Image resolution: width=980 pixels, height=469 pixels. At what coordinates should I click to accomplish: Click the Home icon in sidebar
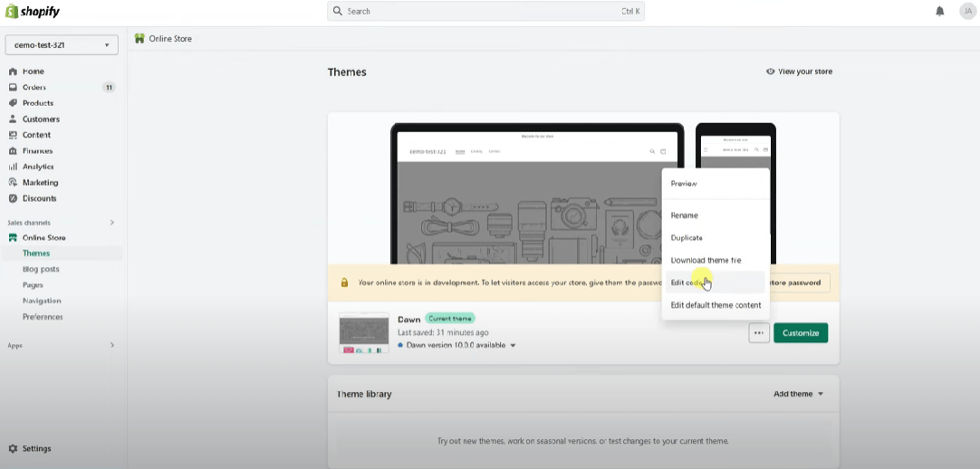[x=13, y=72]
